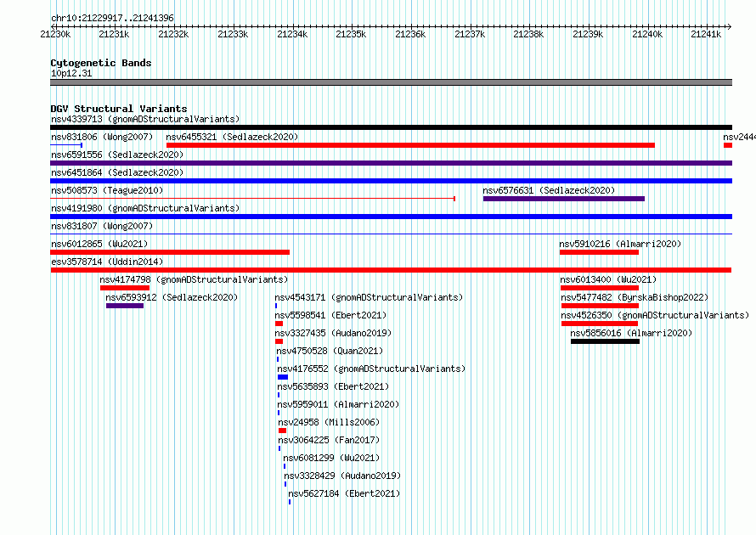
Task: Select nsv6576631 (Sedlazeck2020) label
Action: tap(549, 190)
